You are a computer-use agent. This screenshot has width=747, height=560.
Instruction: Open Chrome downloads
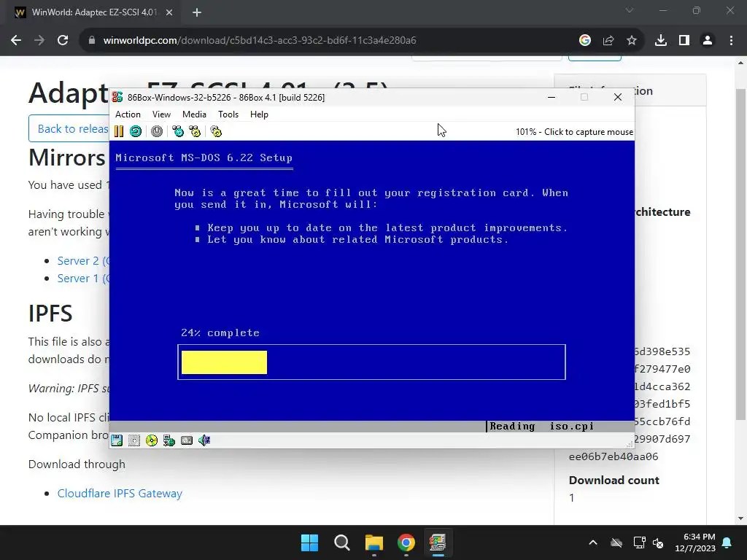coord(661,41)
